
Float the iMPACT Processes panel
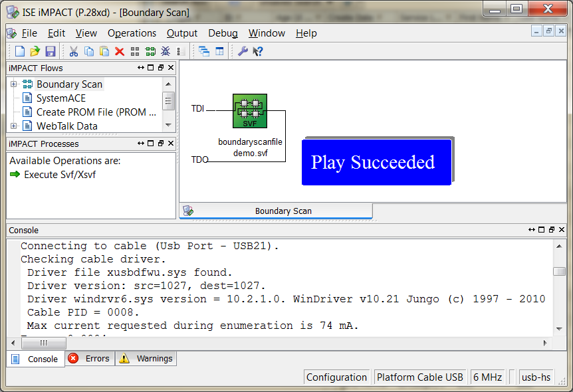161,144
